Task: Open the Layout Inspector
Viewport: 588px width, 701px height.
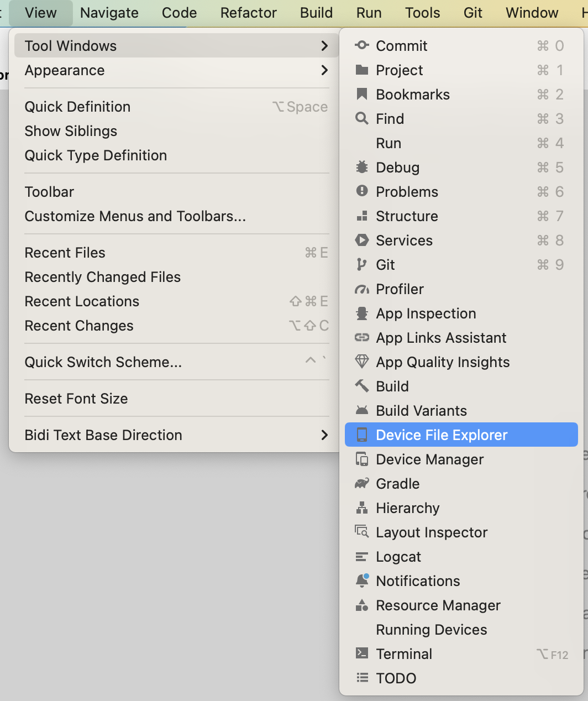Action: (432, 532)
